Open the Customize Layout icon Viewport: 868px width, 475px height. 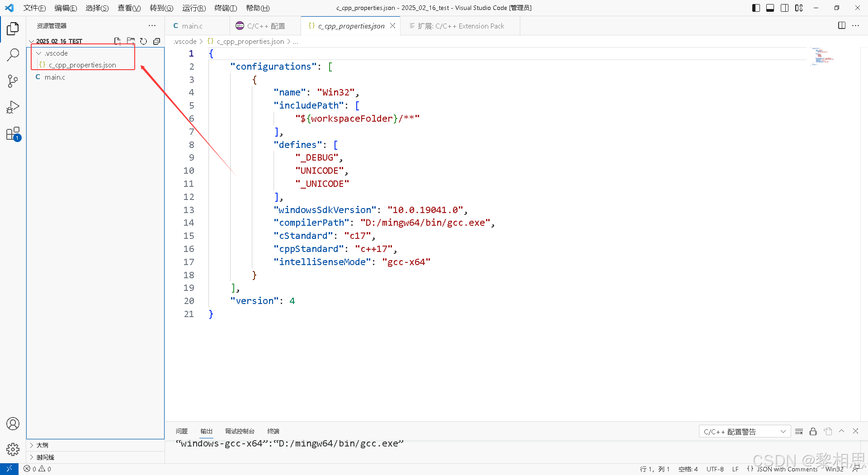799,8
